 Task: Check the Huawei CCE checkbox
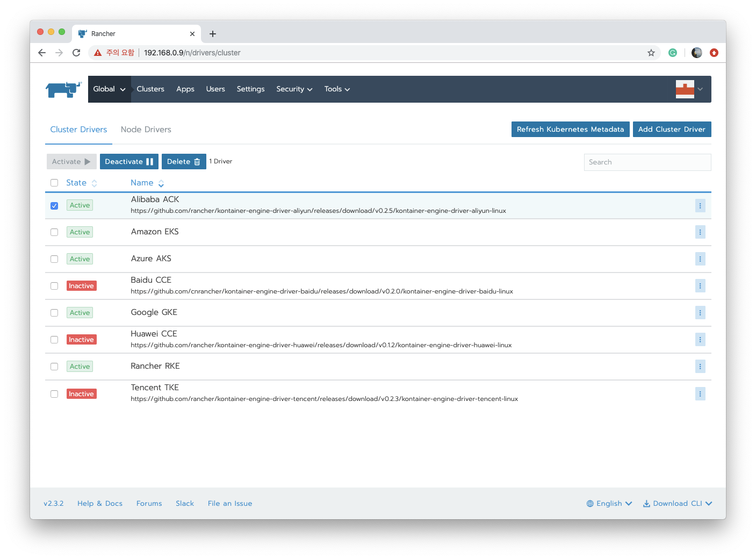pos(54,340)
